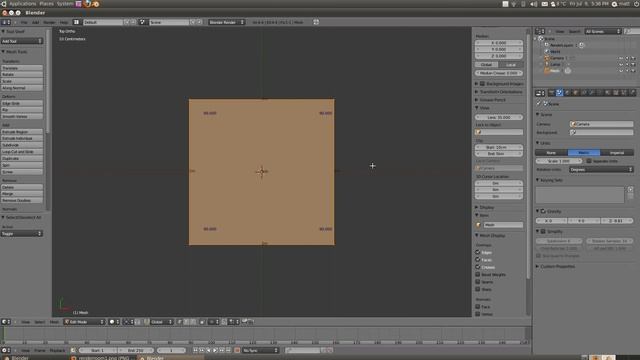Open the Applications menu in top panel
The height and width of the screenshot is (360, 640).
(x=22, y=4)
